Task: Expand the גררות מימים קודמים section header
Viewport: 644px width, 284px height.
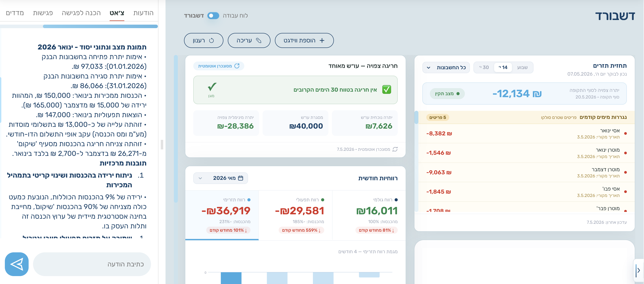Action: pyautogui.click(x=526, y=117)
